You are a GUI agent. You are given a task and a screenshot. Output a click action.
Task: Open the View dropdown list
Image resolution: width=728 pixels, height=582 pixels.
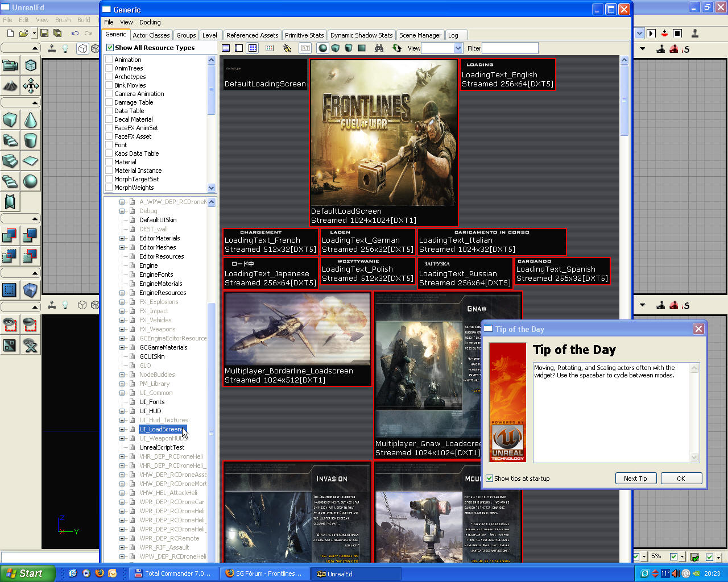(x=458, y=48)
